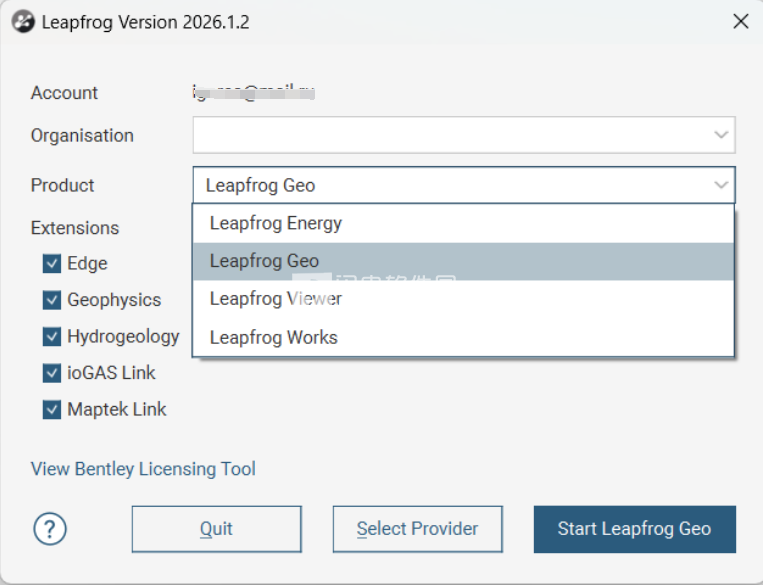Click the Select Provider button
The height and width of the screenshot is (585, 763).
point(418,529)
